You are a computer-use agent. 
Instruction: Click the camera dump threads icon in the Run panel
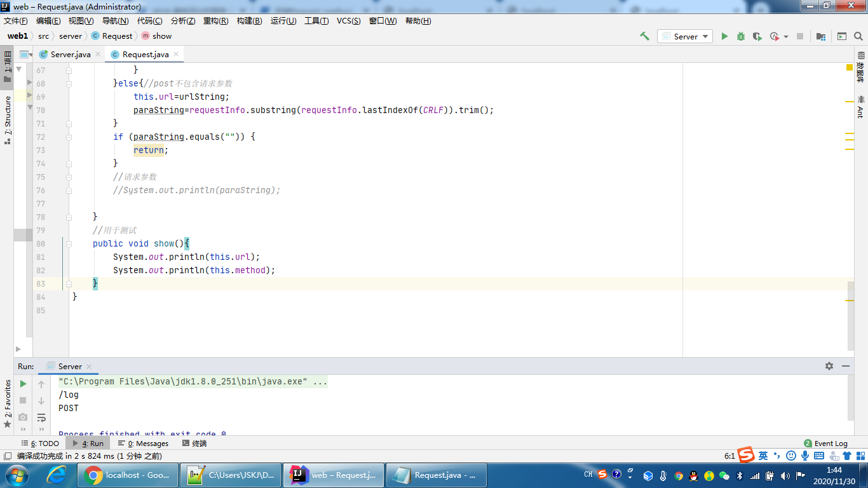click(23, 417)
